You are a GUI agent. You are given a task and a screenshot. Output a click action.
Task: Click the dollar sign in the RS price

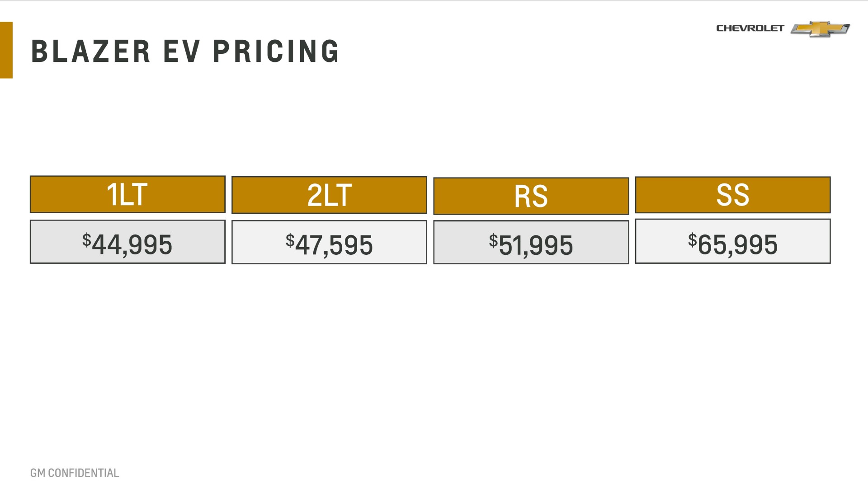coord(493,240)
